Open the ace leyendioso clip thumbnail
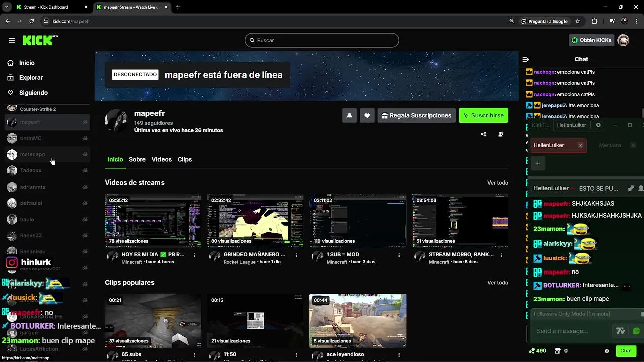 pyautogui.click(x=358, y=320)
